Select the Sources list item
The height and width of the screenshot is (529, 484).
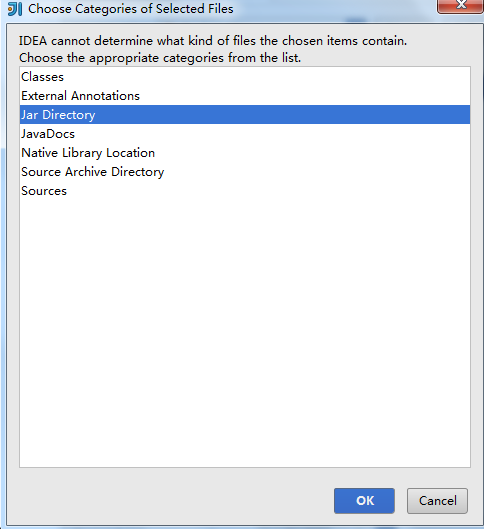(x=245, y=191)
